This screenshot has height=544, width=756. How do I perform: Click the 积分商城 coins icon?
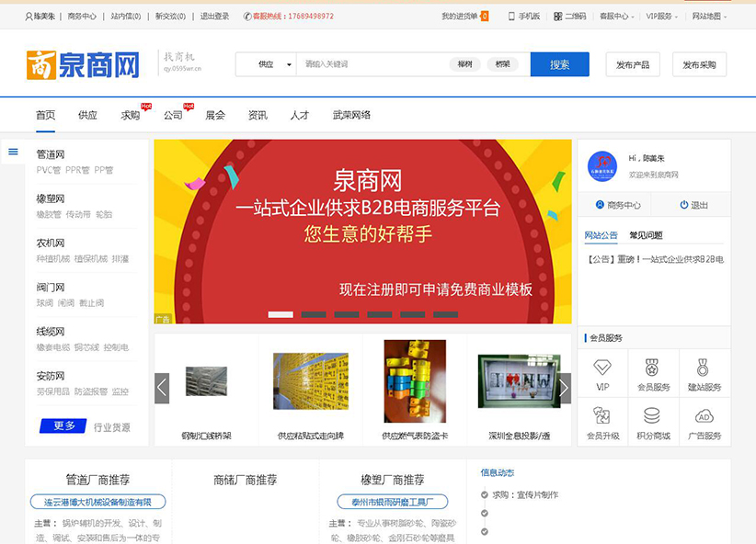pos(652,415)
